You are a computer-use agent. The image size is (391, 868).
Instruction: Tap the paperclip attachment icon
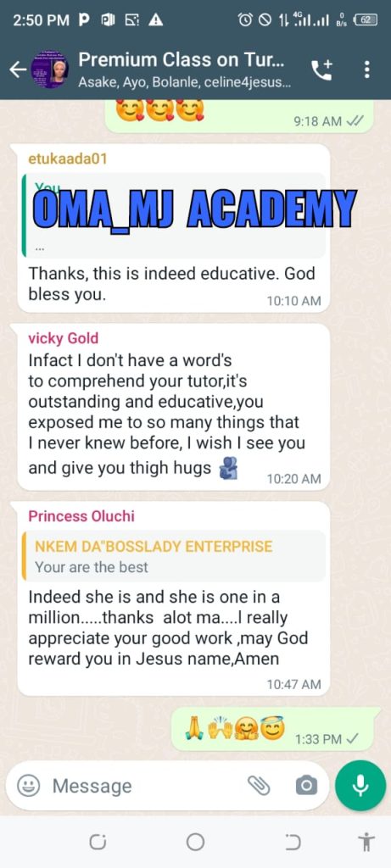click(x=258, y=785)
